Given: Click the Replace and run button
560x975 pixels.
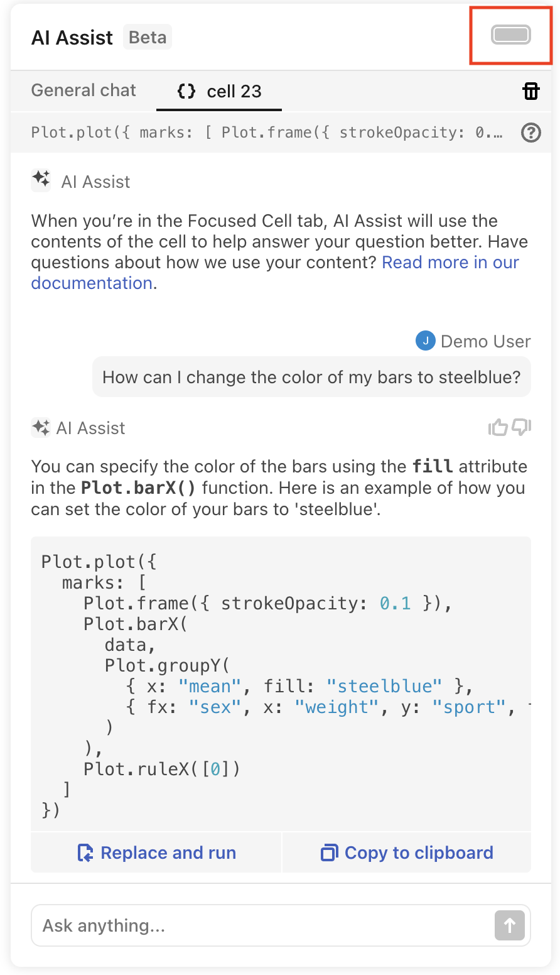Looking at the screenshot, I should click(x=156, y=852).
